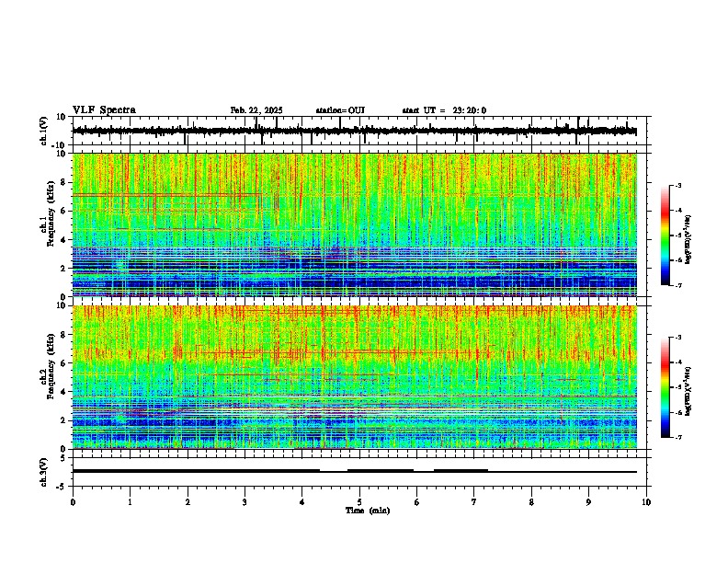Image resolution: width=728 pixels, height=563 pixels.
Task: Click the "-7" label on ch.1 colorbar
Action: (678, 285)
